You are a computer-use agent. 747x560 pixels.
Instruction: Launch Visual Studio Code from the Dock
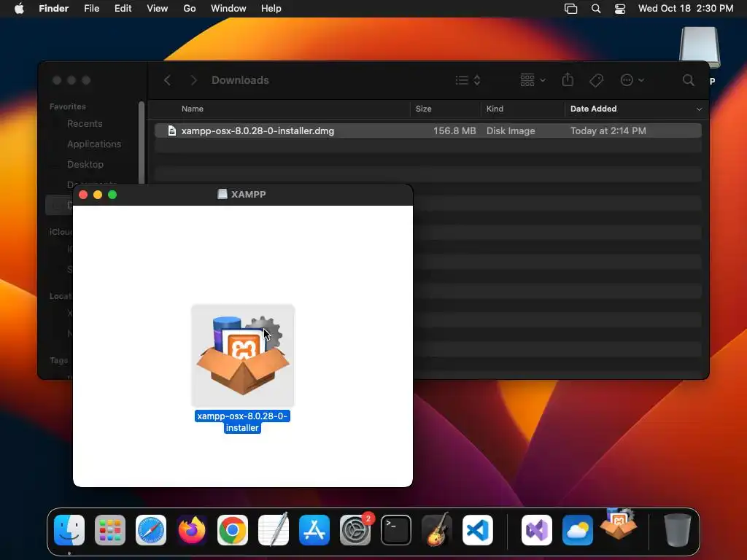click(478, 530)
